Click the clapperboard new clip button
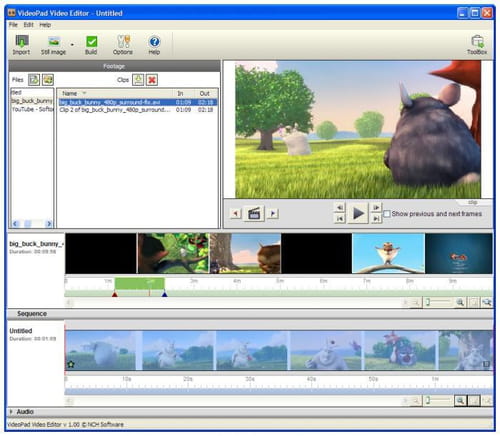500x436 pixels. click(x=254, y=213)
